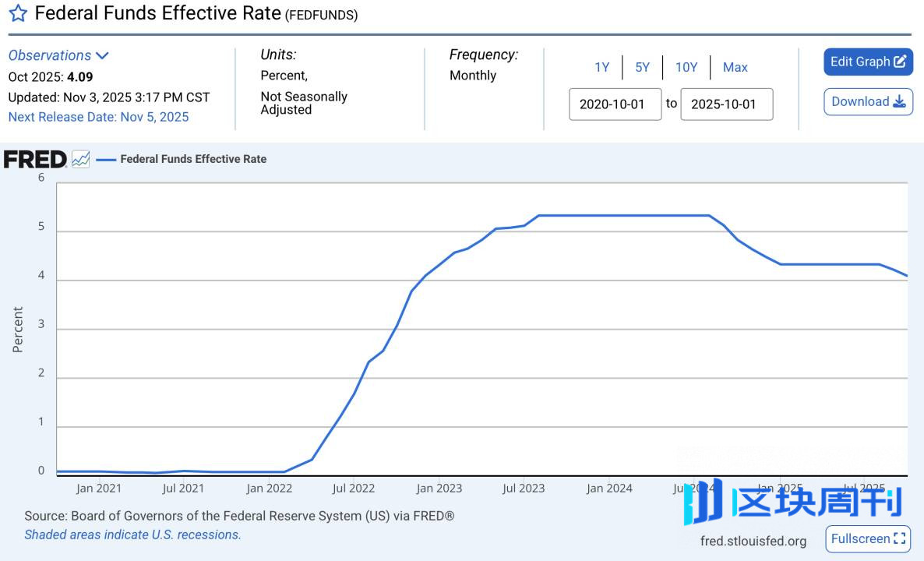924x561 pixels.
Task: Click the line's endpoint at Oct 2025
Action: [907, 276]
